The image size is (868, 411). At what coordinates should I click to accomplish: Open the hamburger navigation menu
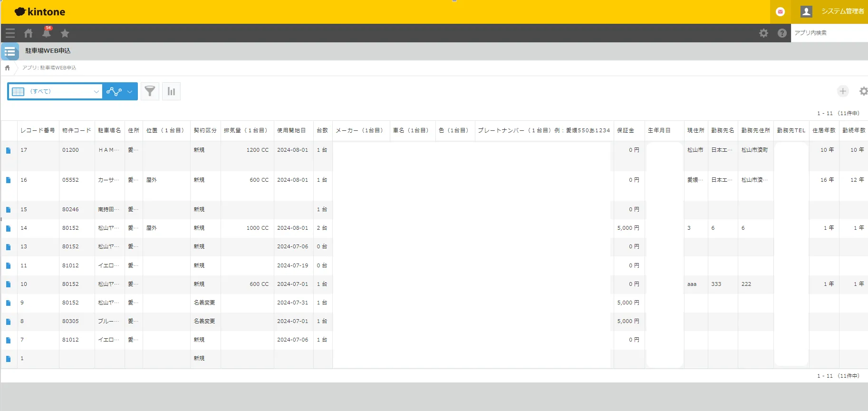(x=10, y=33)
